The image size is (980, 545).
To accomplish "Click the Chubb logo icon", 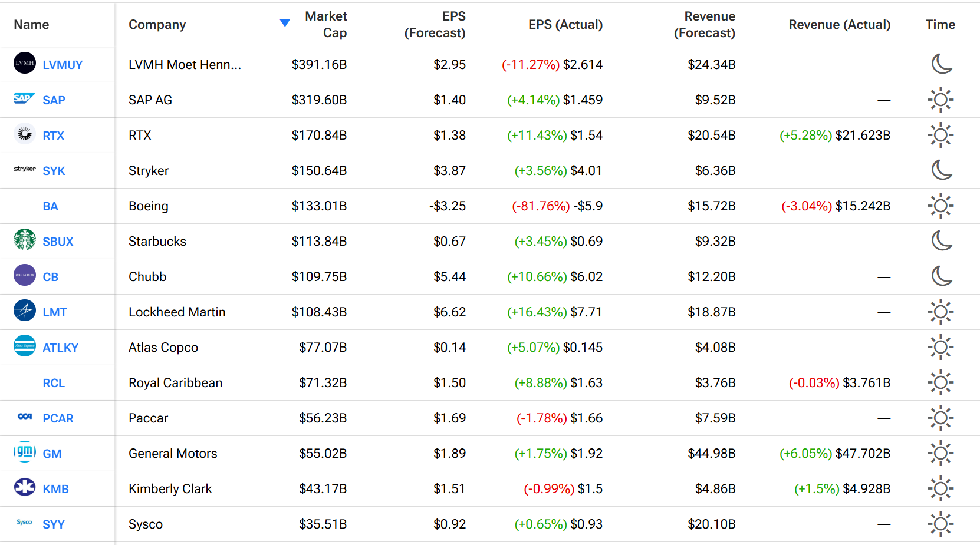I will pyautogui.click(x=25, y=275).
